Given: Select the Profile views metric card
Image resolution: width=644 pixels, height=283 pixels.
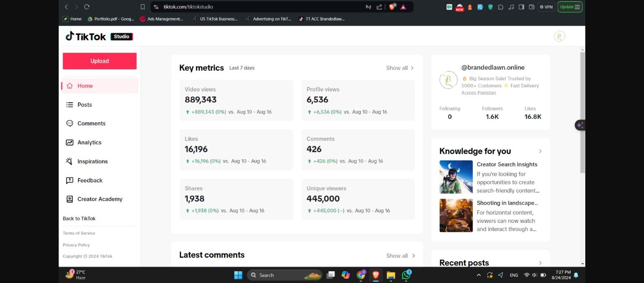Looking at the screenshot, I should 358,100.
